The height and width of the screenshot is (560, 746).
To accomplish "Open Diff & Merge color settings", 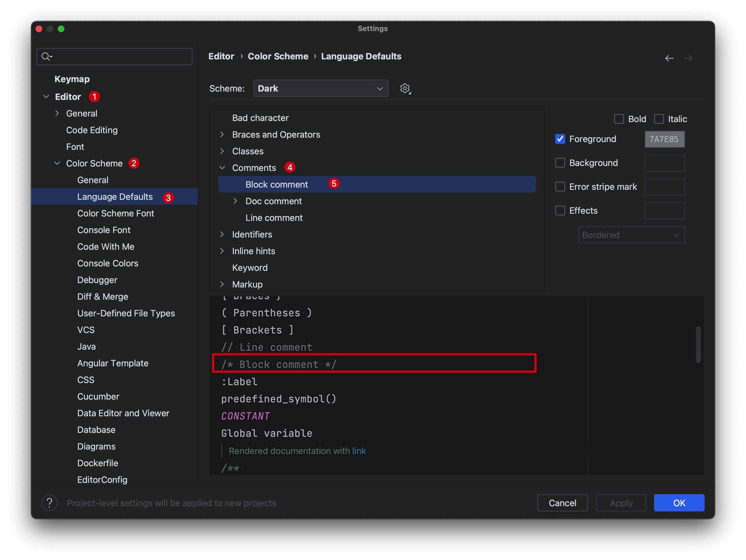I will 102,296.
